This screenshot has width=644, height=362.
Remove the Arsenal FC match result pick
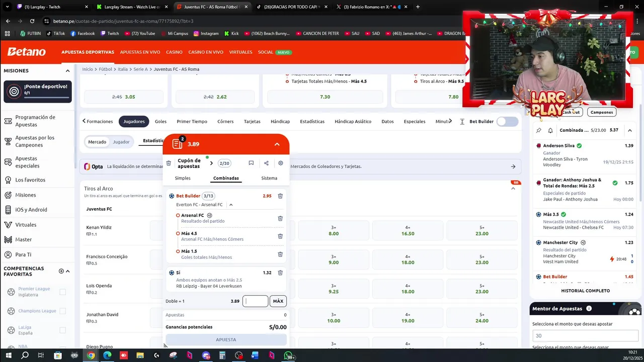tap(280, 218)
